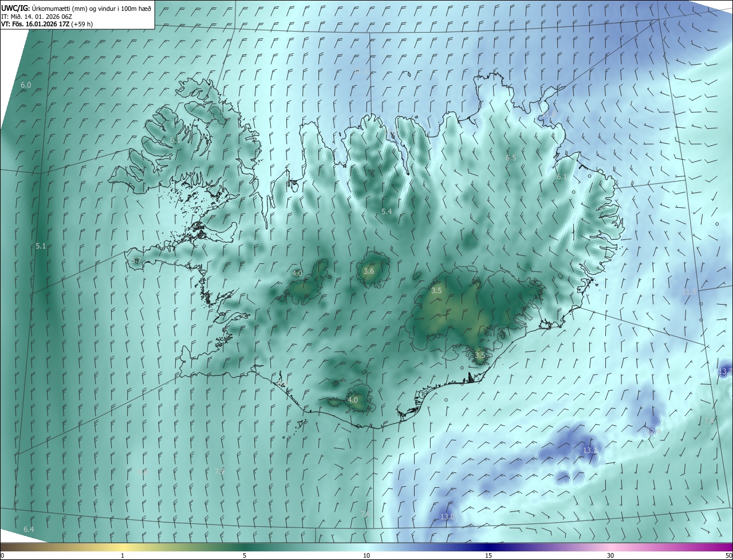Click the '5' tick on the color scale
The image size is (733, 560).
(245, 555)
